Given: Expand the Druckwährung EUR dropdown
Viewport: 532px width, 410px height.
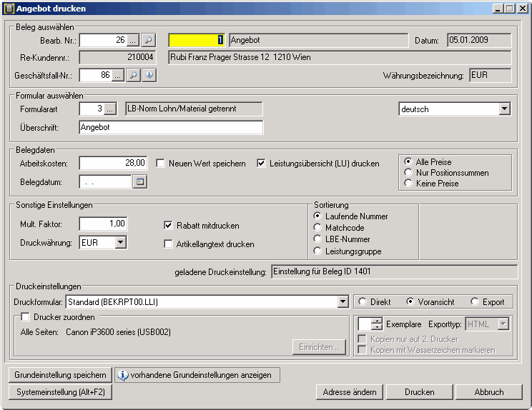Looking at the screenshot, I should coord(120,243).
